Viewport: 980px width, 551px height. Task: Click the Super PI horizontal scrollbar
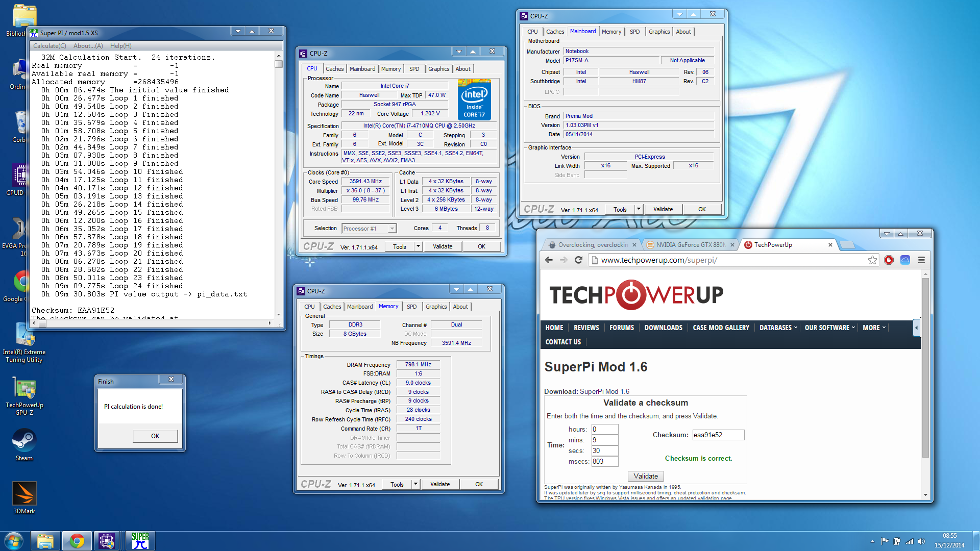pos(153,323)
